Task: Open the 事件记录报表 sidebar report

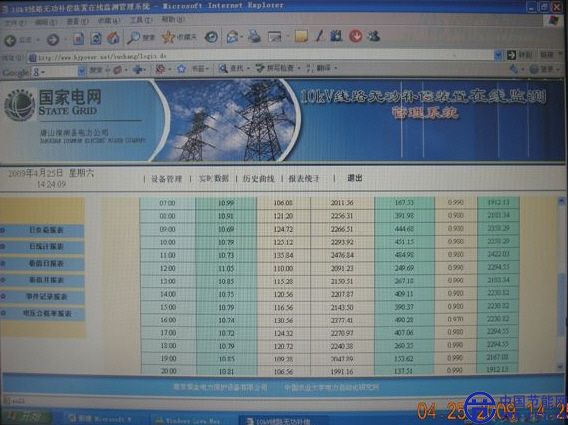Action: [46, 297]
